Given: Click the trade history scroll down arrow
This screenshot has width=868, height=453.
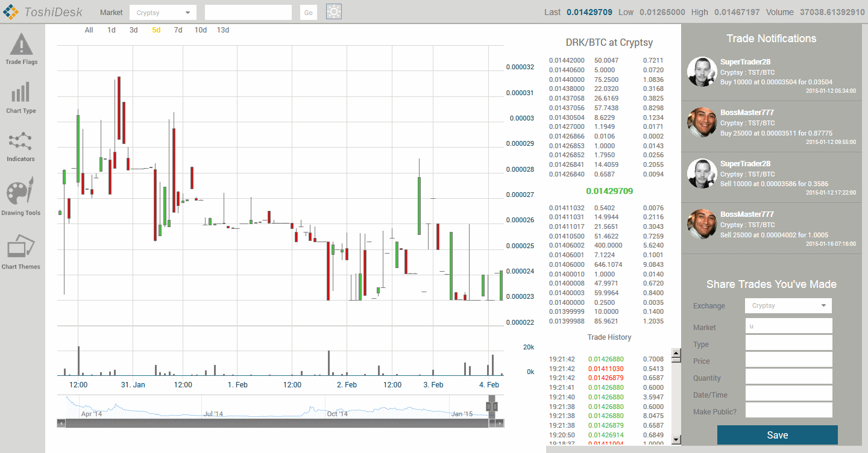Looking at the screenshot, I should tap(676, 440).
